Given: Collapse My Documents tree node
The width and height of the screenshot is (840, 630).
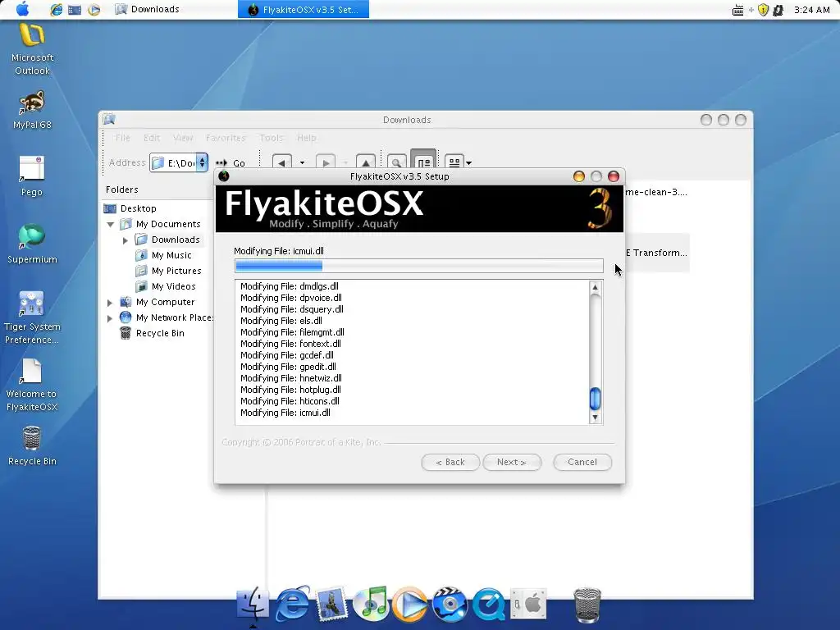Looking at the screenshot, I should (x=111, y=225).
